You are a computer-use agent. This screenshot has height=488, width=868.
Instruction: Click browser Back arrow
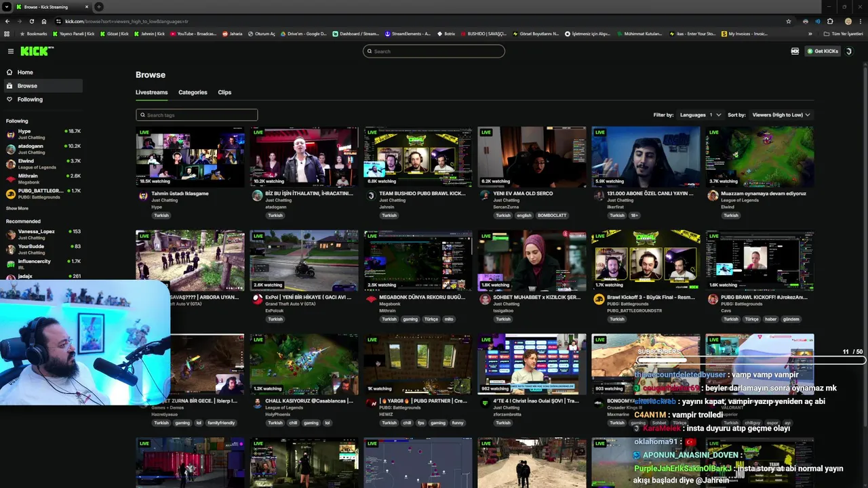pos(7,21)
